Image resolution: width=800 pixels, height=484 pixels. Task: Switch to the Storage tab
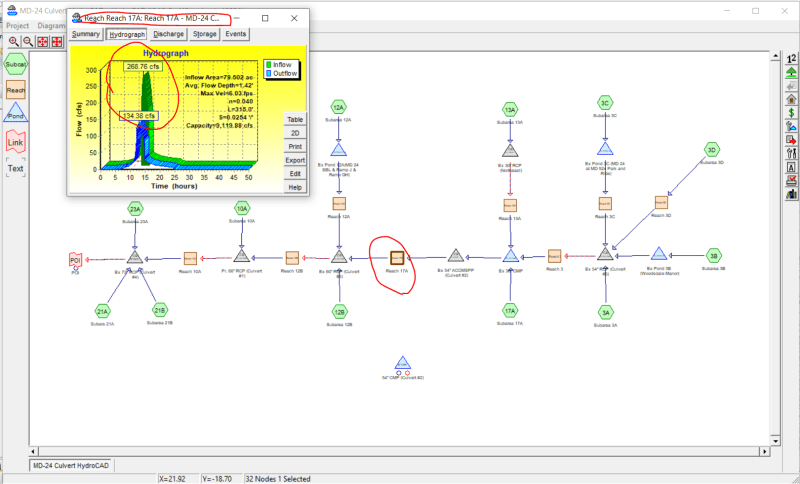click(205, 34)
